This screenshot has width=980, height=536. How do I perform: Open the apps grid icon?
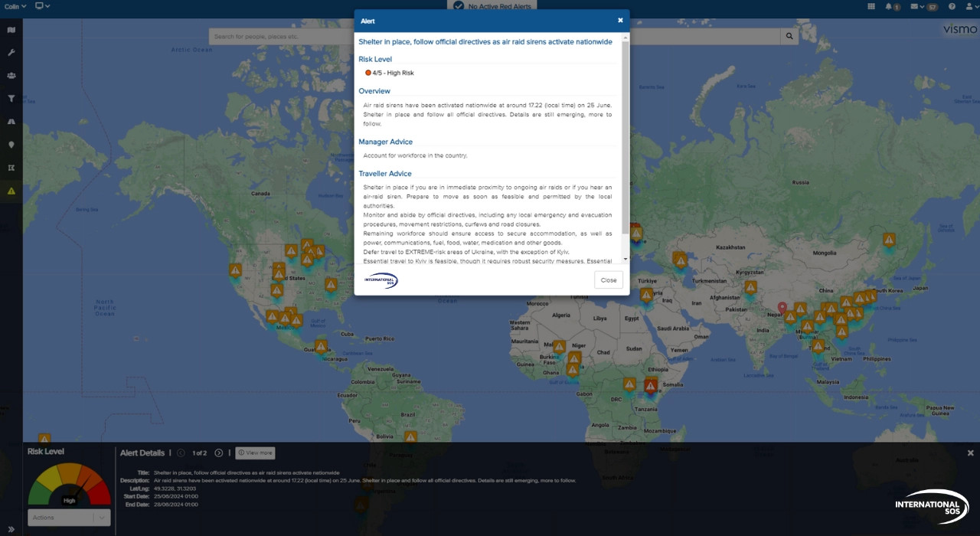[871, 6]
